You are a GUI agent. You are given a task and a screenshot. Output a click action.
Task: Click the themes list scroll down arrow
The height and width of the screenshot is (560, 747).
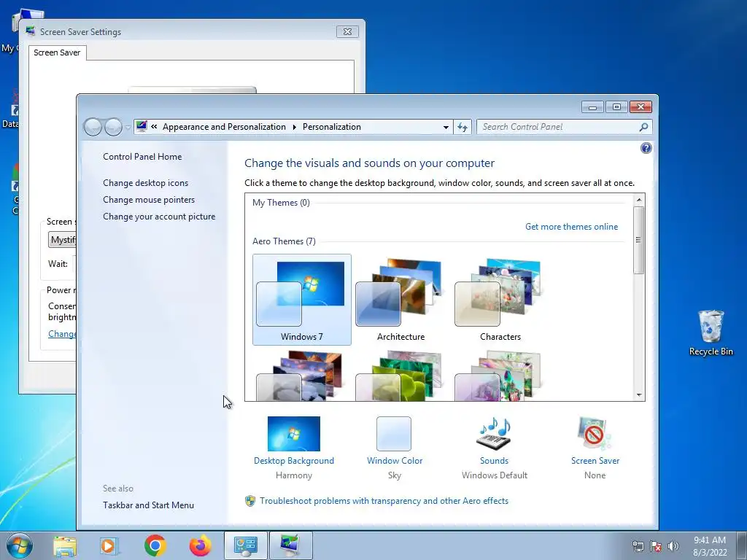click(x=639, y=395)
